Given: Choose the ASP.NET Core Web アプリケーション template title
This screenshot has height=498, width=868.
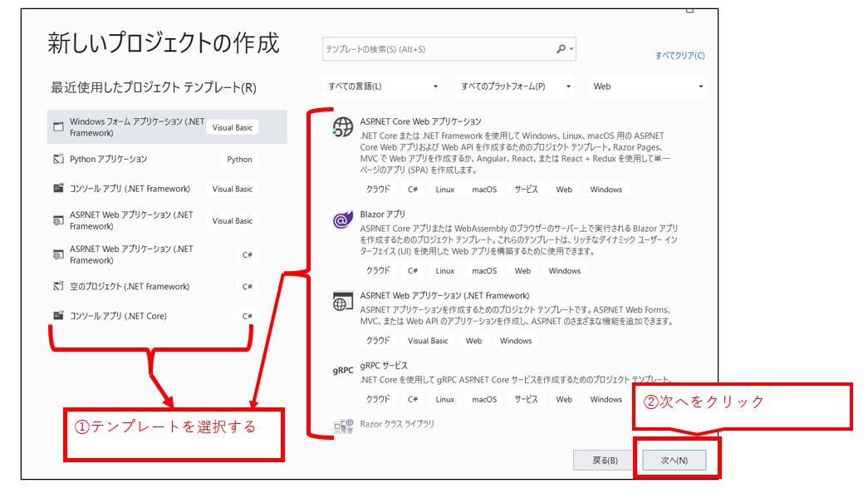Looking at the screenshot, I should point(420,121).
